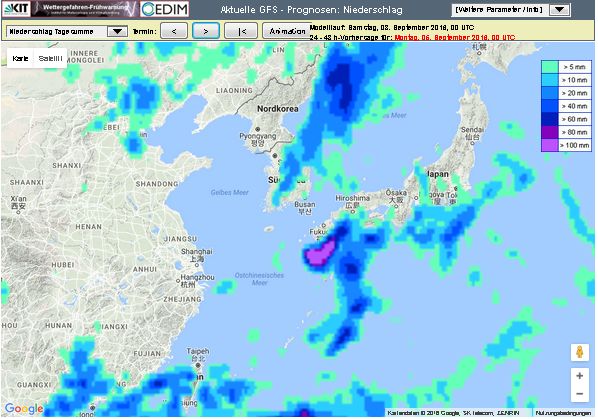Go to previous forecast time step
Screen dimensions: 598x419
click(x=174, y=31)
